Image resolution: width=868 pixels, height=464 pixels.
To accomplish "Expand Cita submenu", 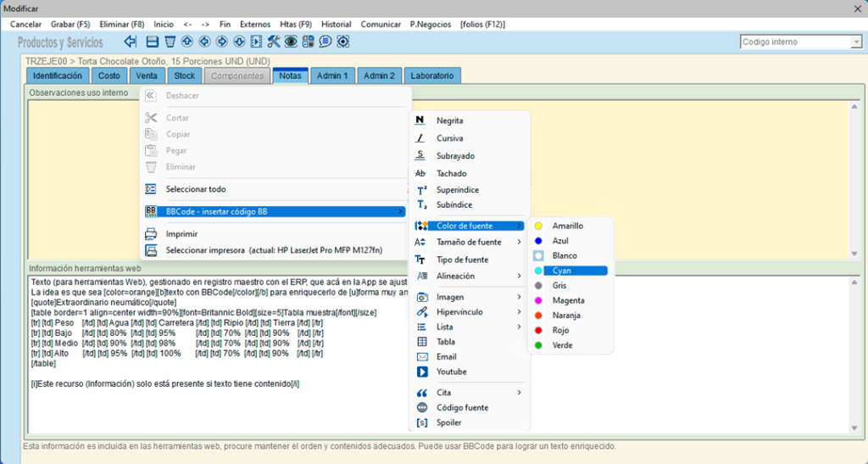I will point(469,393).
